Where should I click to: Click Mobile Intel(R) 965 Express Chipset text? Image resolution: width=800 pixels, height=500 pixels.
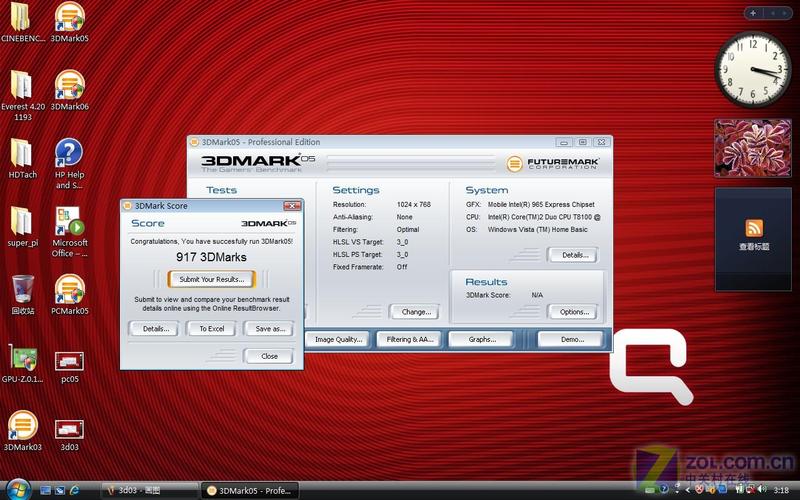(x=541, y=205)
